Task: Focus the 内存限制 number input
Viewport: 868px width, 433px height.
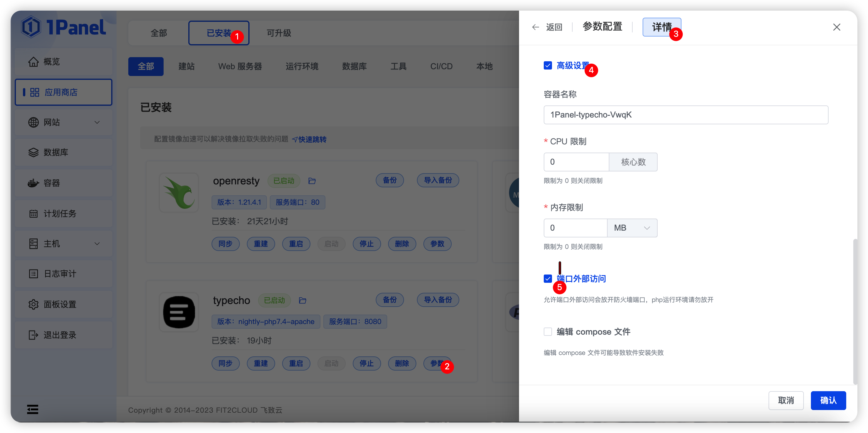Action: [576, 228]
